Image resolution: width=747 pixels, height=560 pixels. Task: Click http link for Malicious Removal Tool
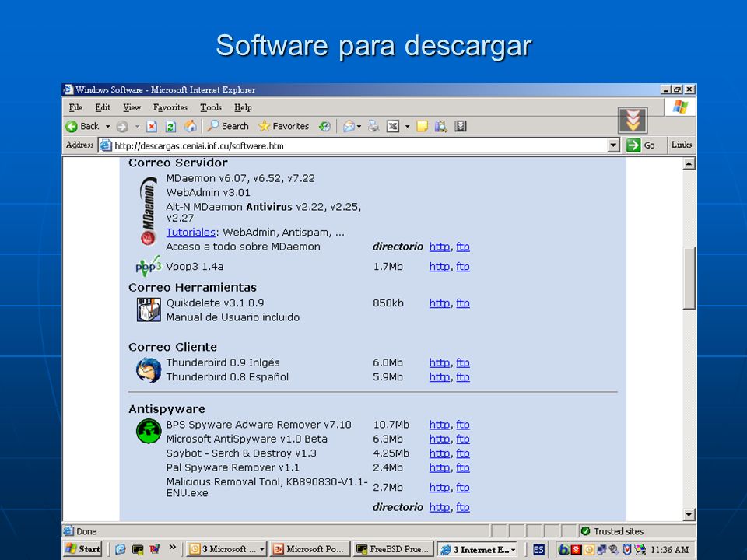(x=439, y=488)
